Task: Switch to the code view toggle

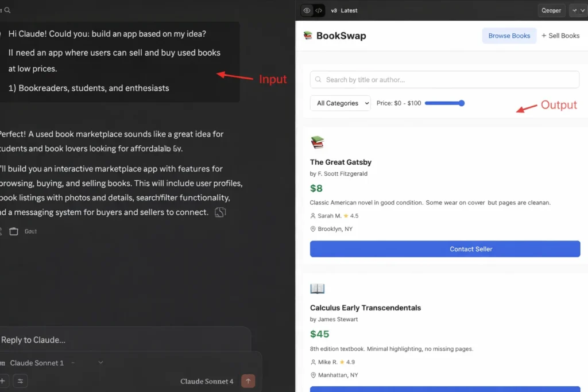Action: pos(319,10)
